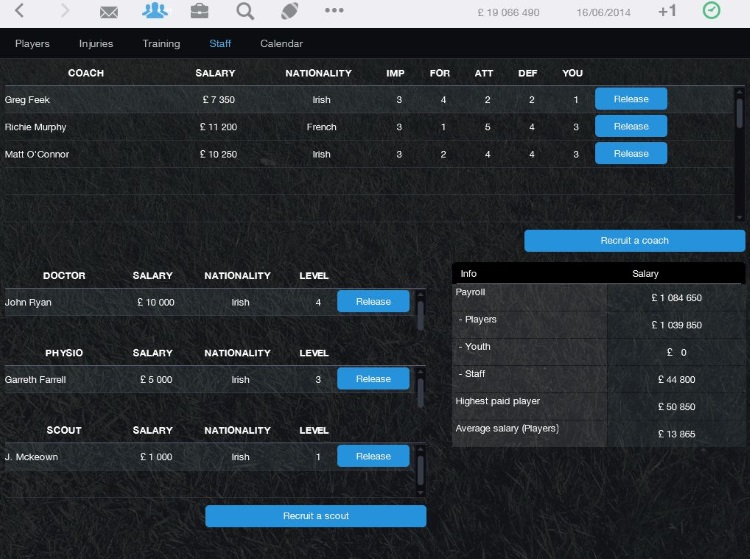
Task: Click the Average salary (Players) label
Action: [507, 428]
